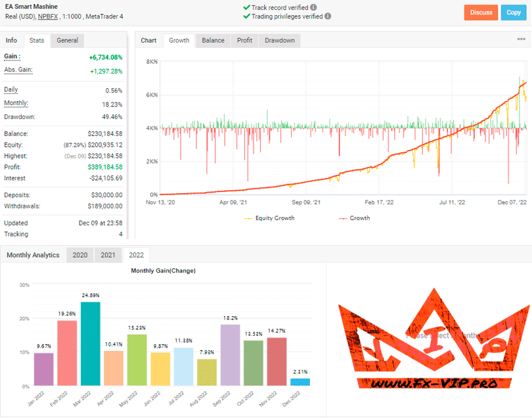Screen dimensions: 532x418
Task: Select the 2020 monthly analytics tab
Action: pos(79,255)
